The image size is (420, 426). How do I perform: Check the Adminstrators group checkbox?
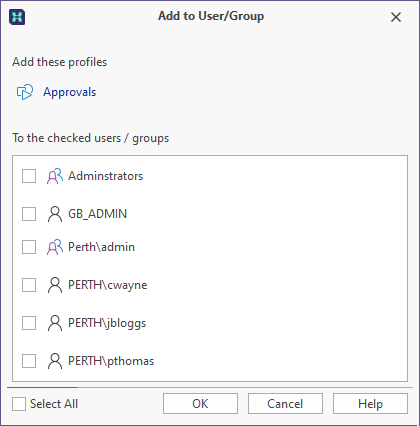(x=29, y=176)
